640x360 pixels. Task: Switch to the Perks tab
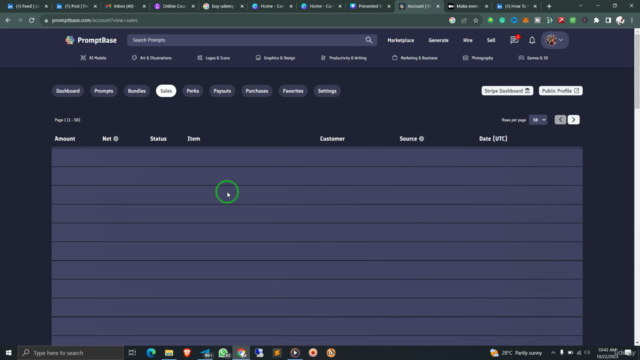click(193, 91)
